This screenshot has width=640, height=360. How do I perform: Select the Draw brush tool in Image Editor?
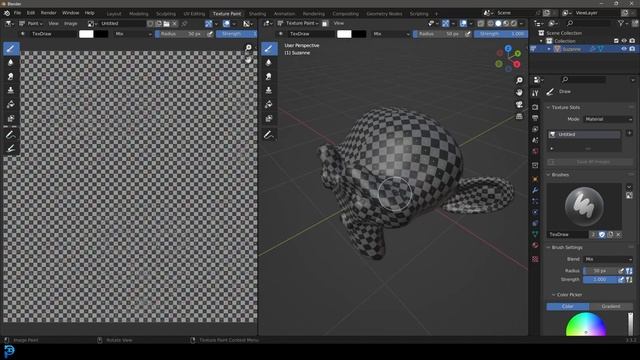(x=11, y=49)
